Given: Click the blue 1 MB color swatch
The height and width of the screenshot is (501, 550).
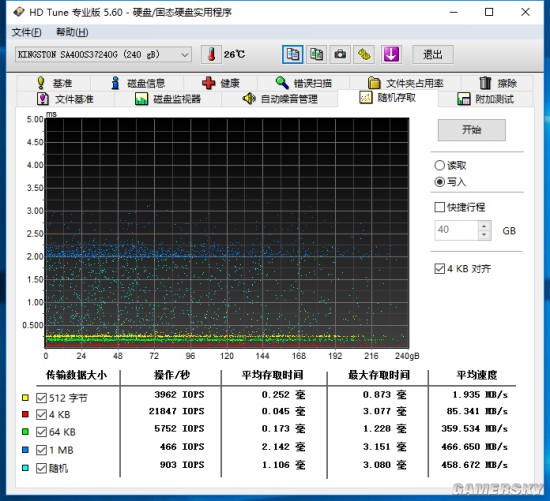Looking at the screenshot, I should pos(25,450).
